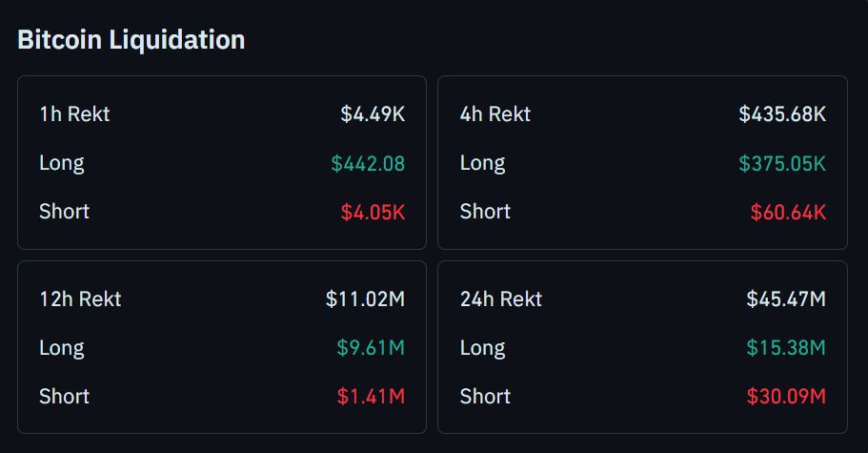Select the 1h Short value $4.05K

(373, 212)
